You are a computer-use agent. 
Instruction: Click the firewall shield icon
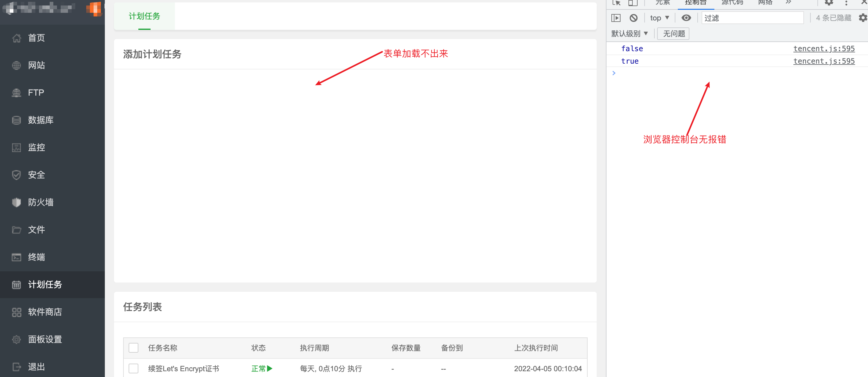(x=16, y=202)
